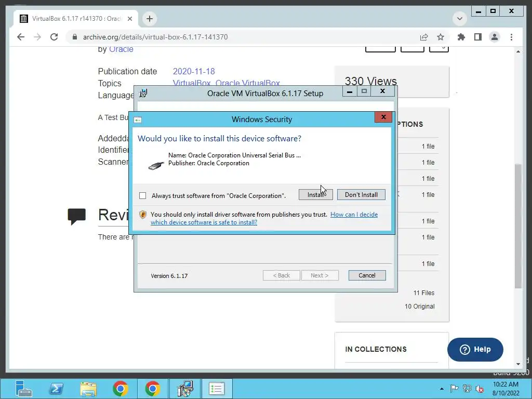Click the shield warning icon
The image size is (532, 399).
(x=143, y=215)
